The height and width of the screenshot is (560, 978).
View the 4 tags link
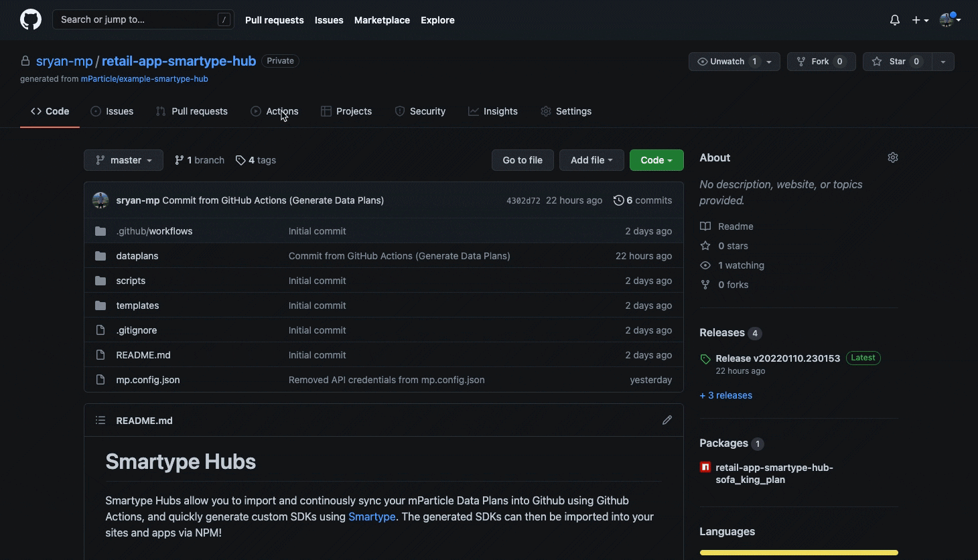(x=256, y=160)
